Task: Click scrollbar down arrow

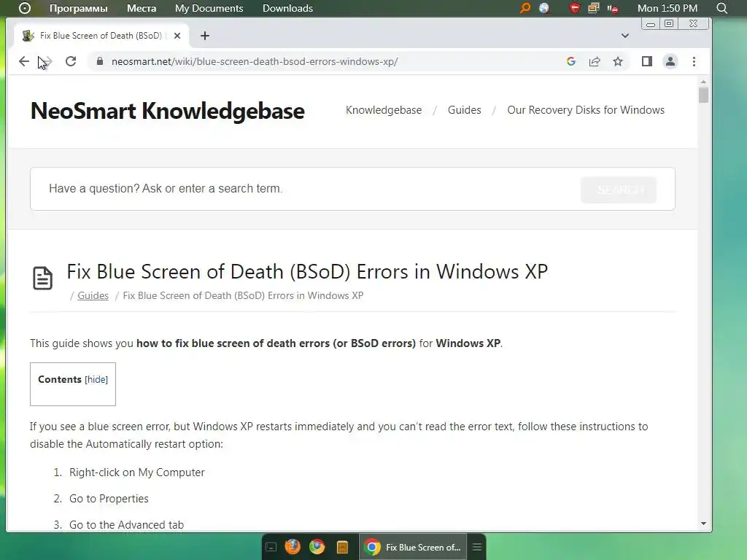Action: 704,524
